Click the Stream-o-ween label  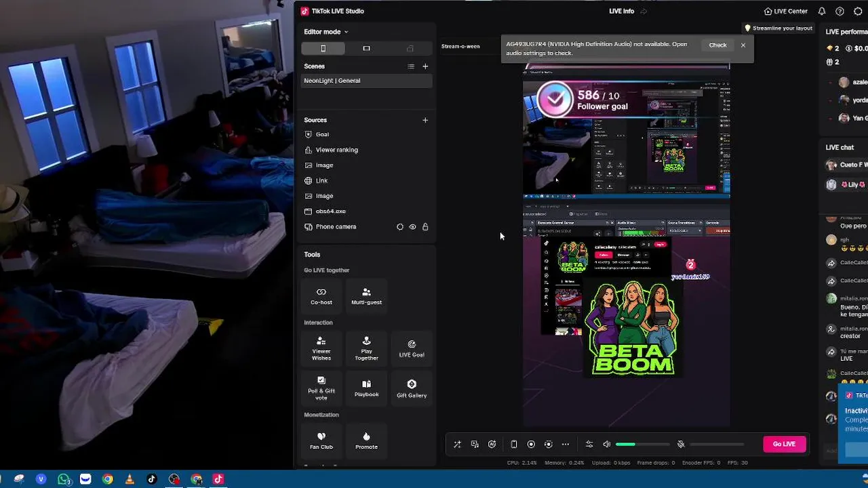pos(460,47)
